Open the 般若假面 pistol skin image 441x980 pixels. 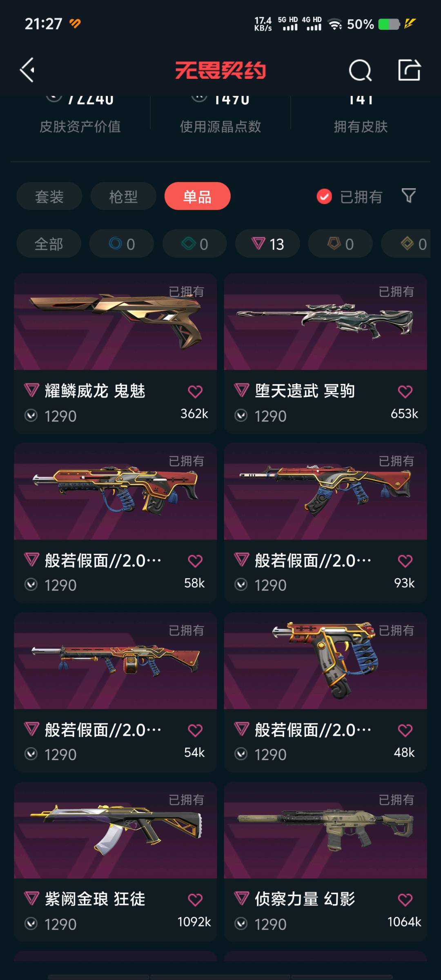point(325,661)
